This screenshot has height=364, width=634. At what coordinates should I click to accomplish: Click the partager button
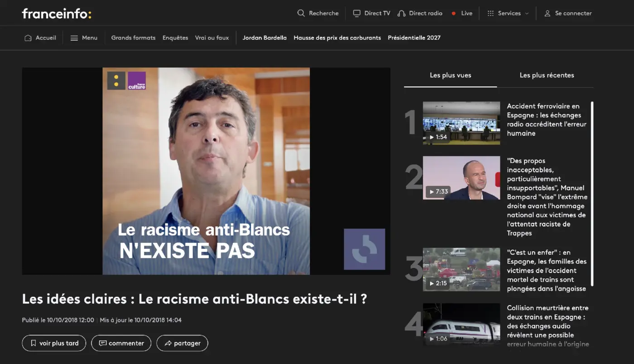click(x=183, y=343)
